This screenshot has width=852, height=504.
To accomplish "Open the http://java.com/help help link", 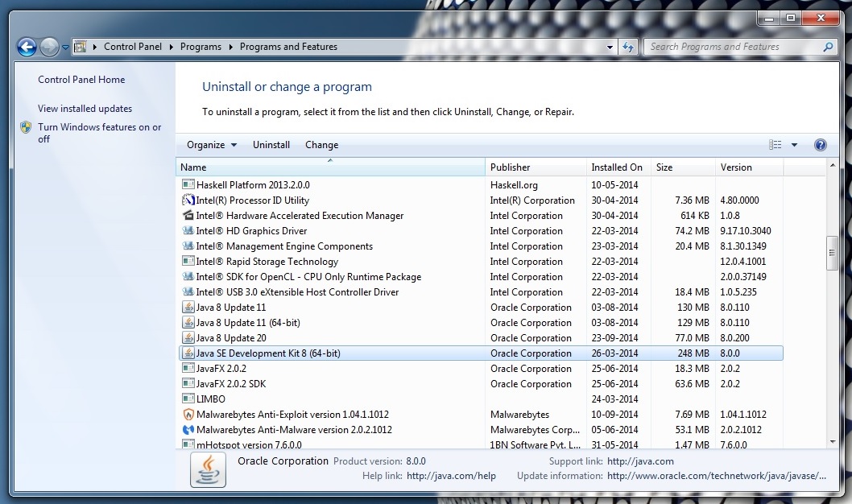I will click(x=451, y=476).
